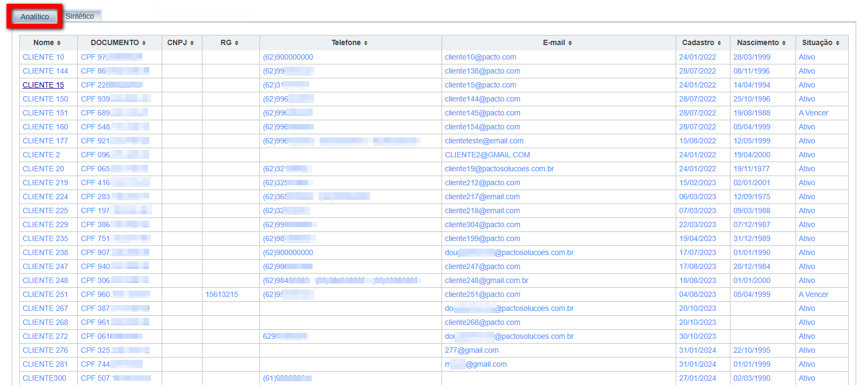868x385 pixels.
Task: Select CLIENTE 251 name link
Action: click(45, 294)
